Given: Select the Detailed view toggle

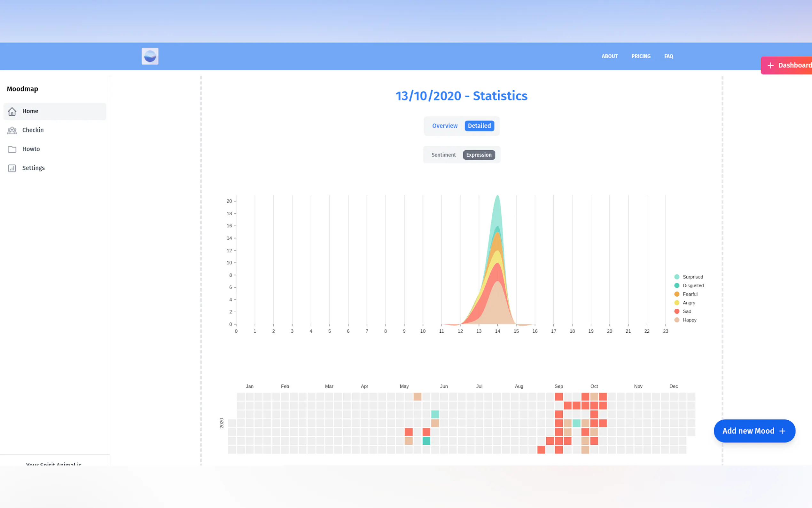Looking at the screenshot, I should [479, 126].
